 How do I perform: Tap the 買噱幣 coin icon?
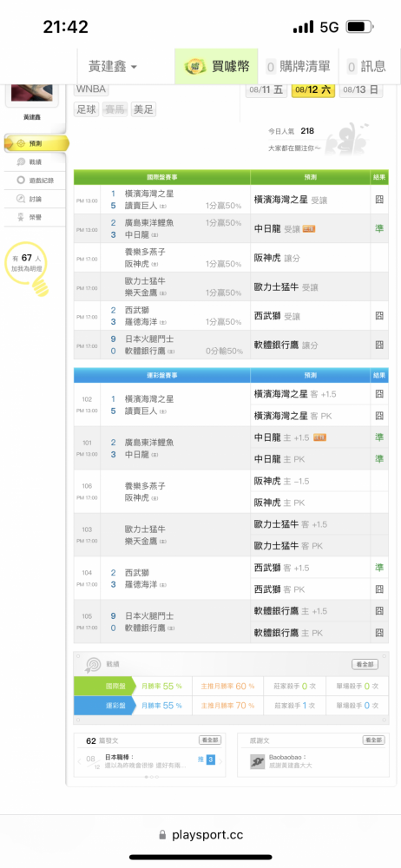pos(194,68)
